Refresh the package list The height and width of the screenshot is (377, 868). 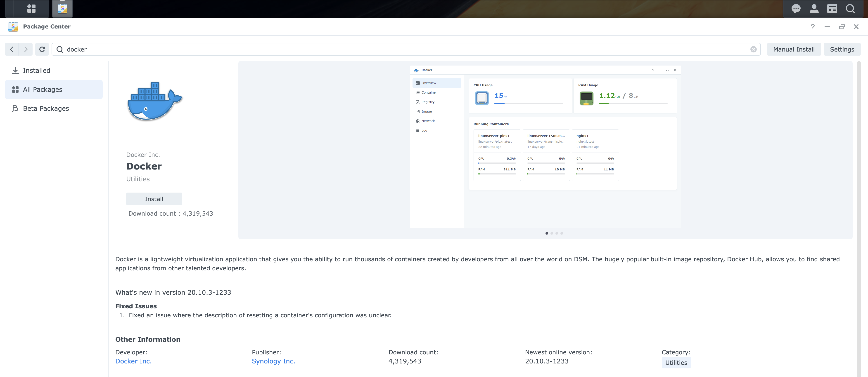(x=42, y=49)
